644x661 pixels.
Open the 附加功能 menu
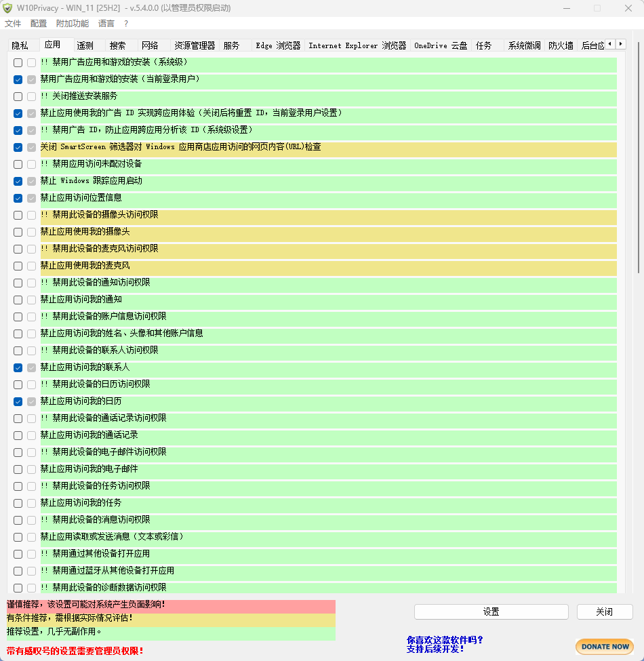click(x=73, y=24)
